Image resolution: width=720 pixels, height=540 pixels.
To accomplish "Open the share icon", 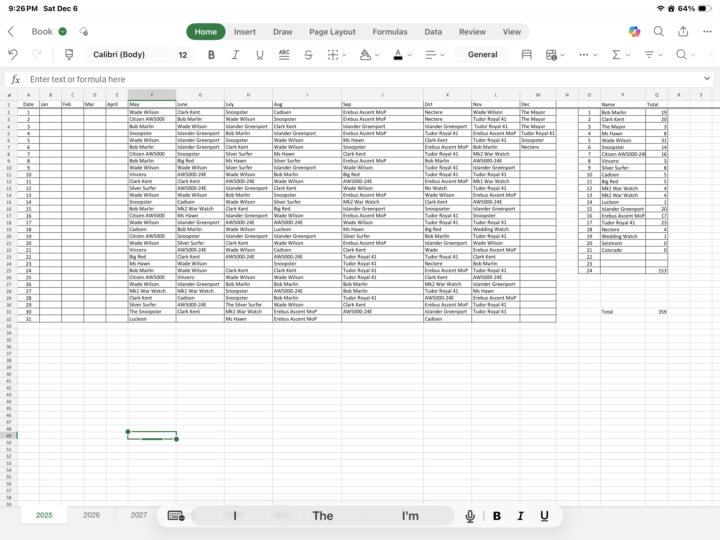I will click(683, 31).
